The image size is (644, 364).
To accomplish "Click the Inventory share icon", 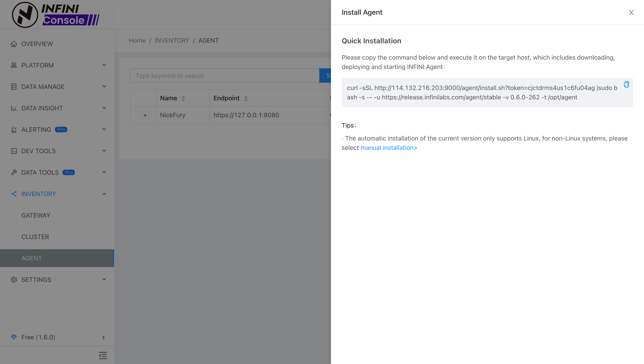I will point(14,194).
